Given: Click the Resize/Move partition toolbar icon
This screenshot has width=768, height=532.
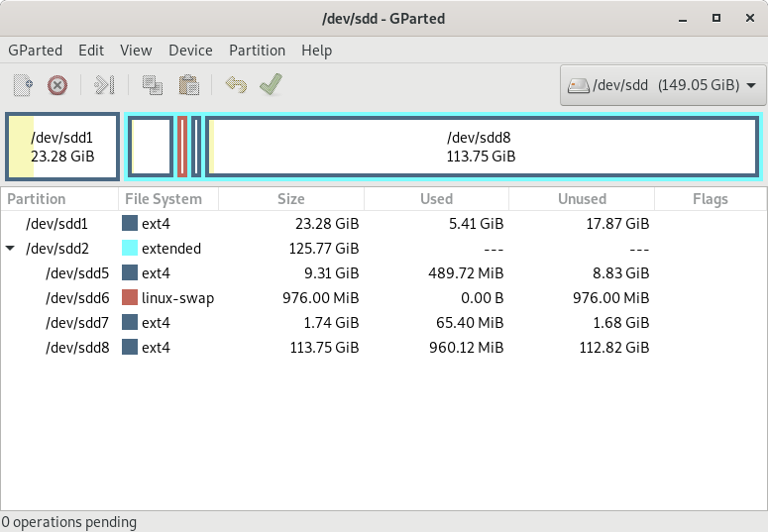Looking at the screenshot, I should pyautogui.click(x=104, y=85).
